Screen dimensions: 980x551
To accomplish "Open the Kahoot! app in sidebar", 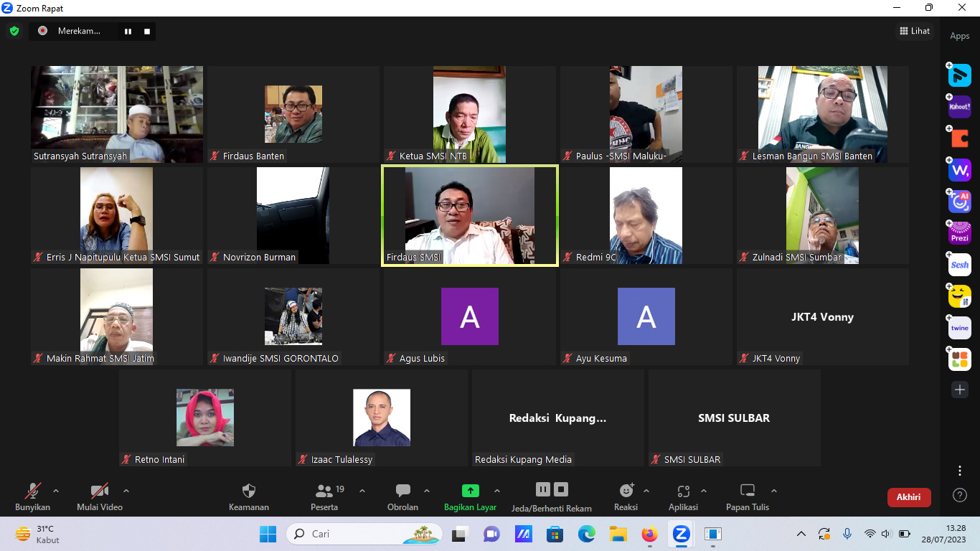I will [960, 107].
